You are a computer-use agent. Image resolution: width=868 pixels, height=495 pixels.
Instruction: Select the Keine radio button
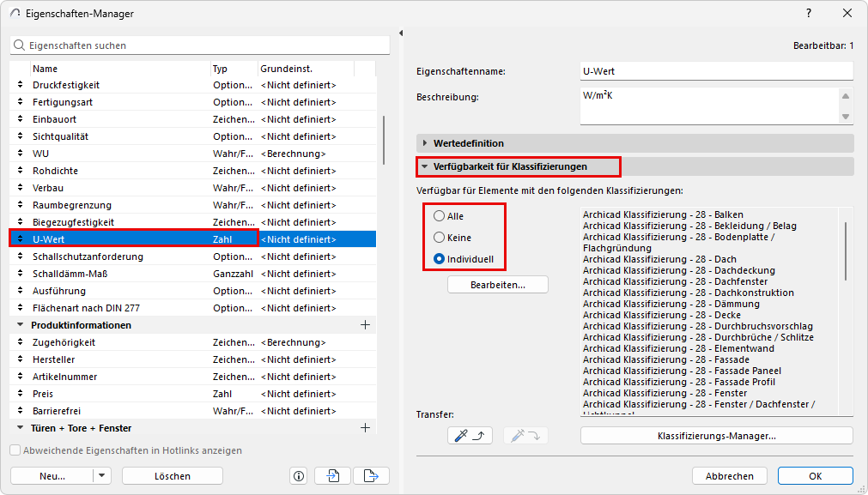pyautogui.click(x=439, y=238)
